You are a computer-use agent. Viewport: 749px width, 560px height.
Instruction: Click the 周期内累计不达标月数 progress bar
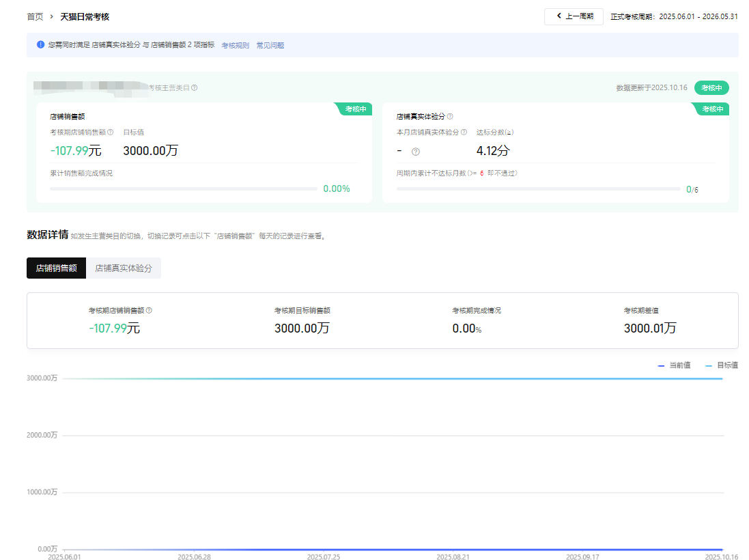(x=538, y=189)
